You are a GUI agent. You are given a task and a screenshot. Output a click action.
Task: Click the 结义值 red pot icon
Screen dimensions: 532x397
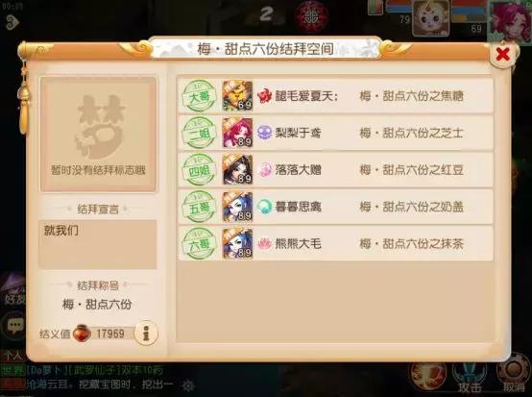(83, 334)
